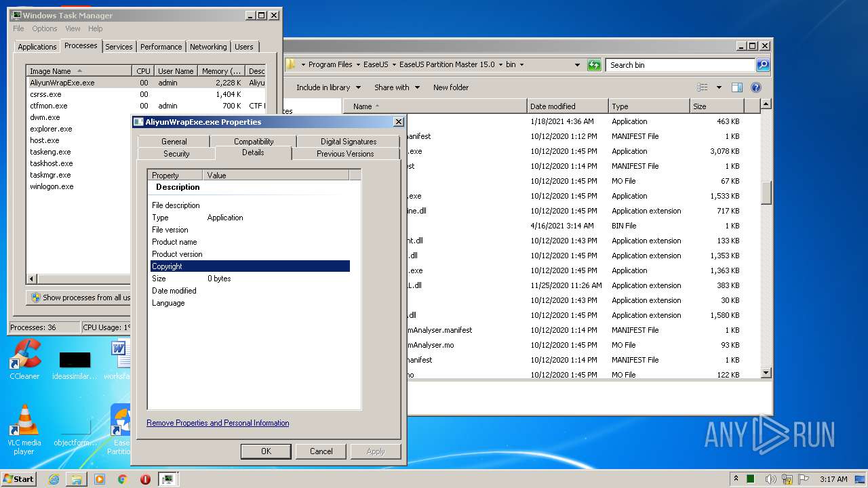Select taskmgr.exe process row

coord(79,175)
